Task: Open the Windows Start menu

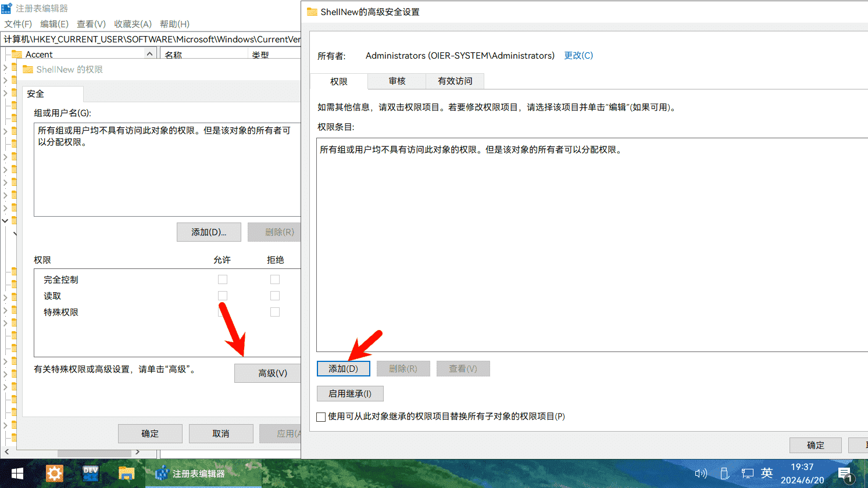Action: point(17,473)
